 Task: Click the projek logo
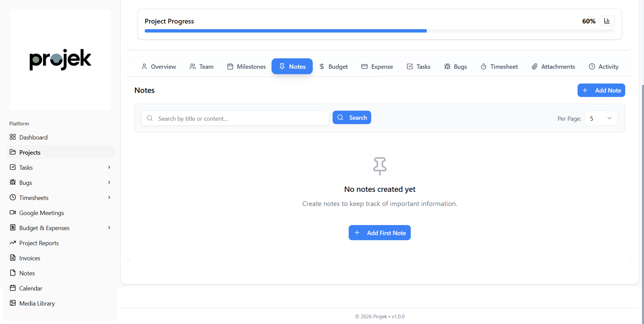tap(60, 60)
